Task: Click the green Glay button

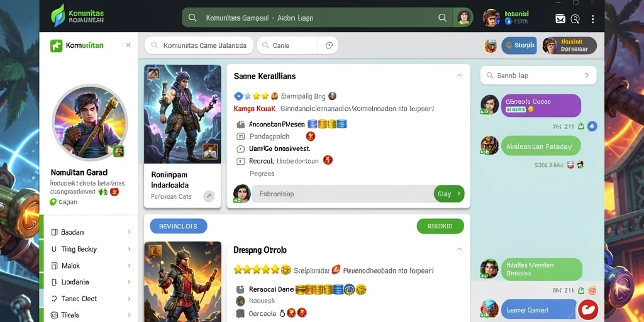Action: [449, 194]
